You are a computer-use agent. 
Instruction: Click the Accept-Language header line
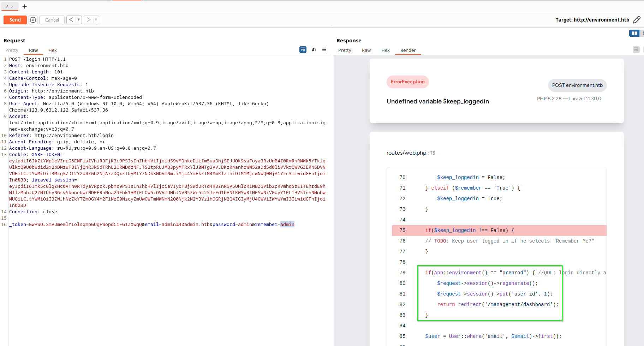[83, 148]
